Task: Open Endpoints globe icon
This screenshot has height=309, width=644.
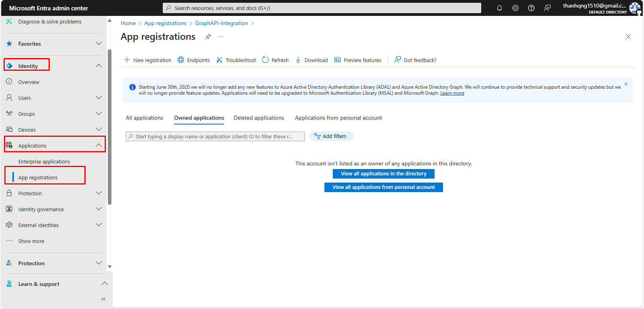Action: pos(181,60)
